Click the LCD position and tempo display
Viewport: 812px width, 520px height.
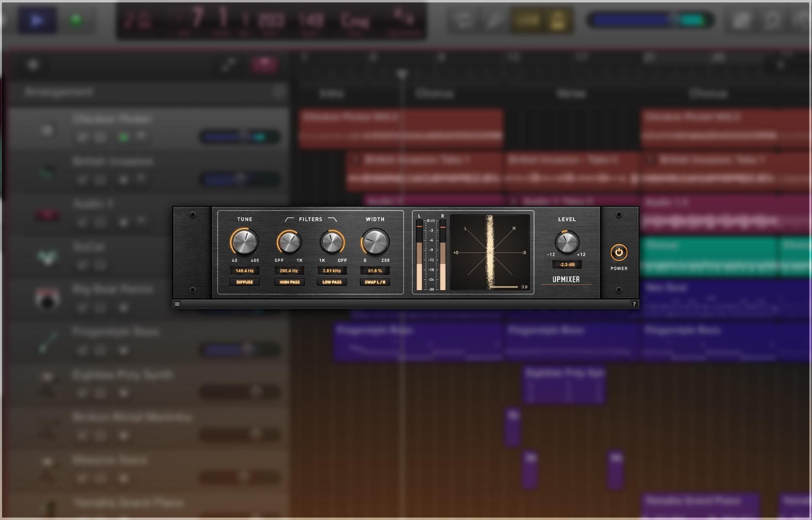(x=271, y=21)
